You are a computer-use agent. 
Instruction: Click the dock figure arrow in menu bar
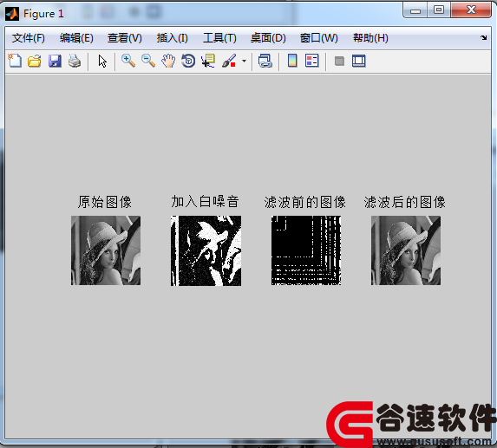483,37
